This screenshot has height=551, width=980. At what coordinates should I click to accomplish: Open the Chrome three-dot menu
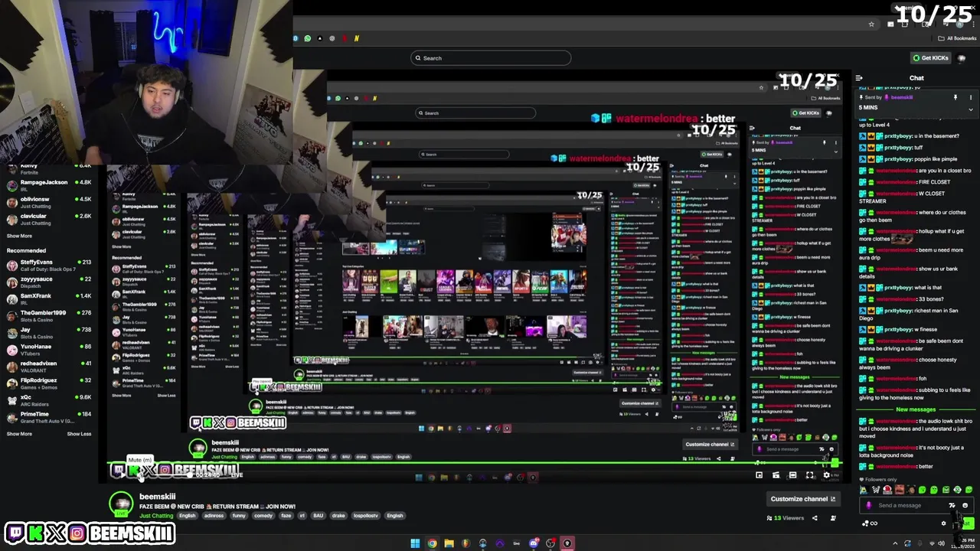pyautogui.click(x=973, y=24)
